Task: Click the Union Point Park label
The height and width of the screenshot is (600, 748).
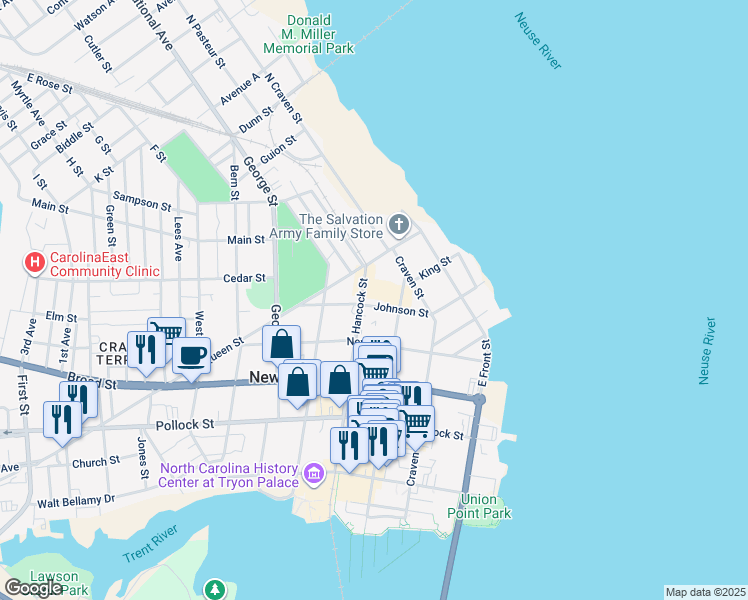Action: click(485, 506)
